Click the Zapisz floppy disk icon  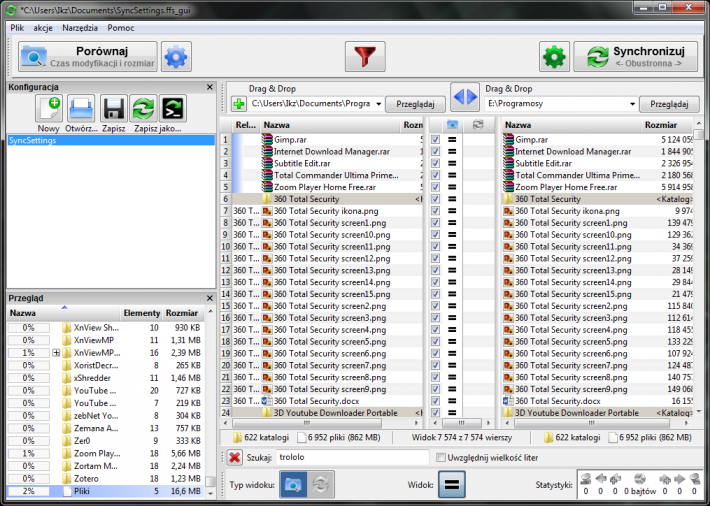114,109
